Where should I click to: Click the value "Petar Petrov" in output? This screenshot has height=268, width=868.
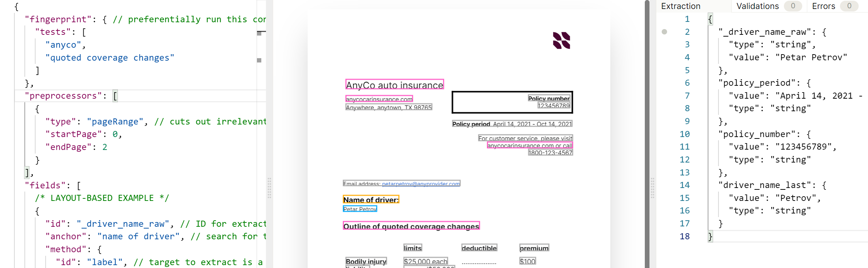click(811, 57)
